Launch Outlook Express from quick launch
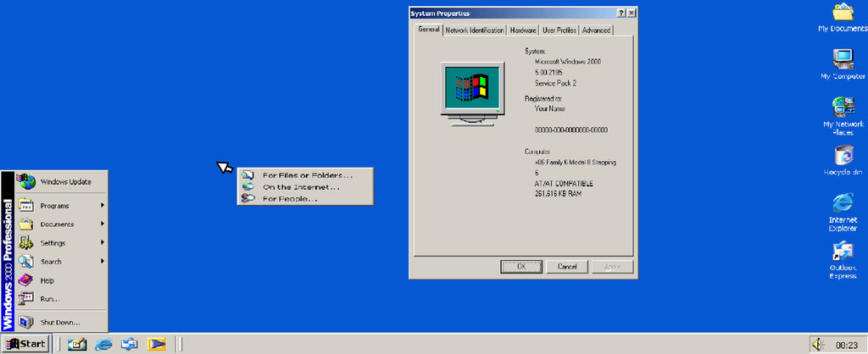Viewport: 868px width, 354px height. tap(130, 345)
